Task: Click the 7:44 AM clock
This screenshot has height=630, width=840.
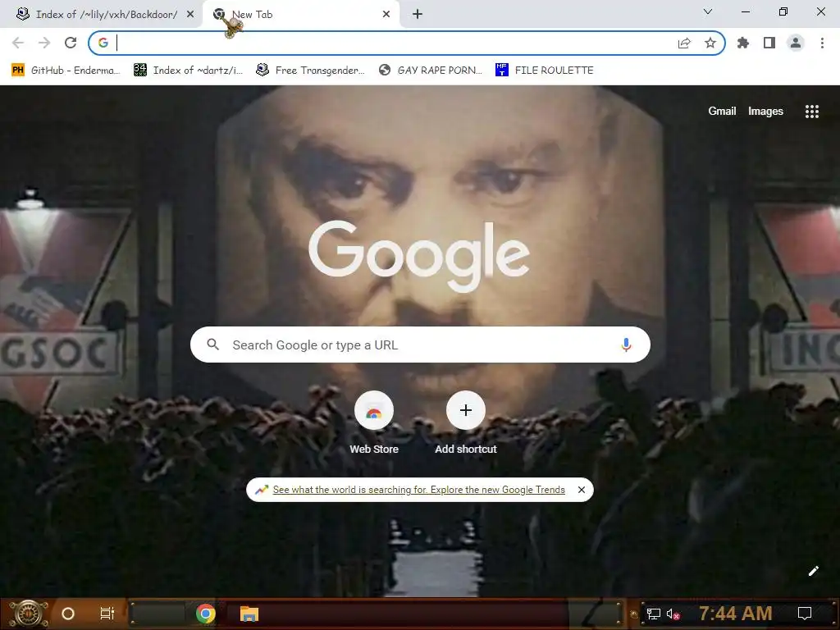Action: point(735,614)
